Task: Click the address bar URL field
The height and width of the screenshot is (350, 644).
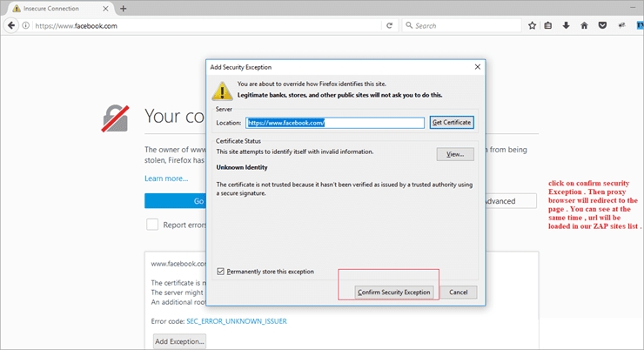Action: coord(205,25)
